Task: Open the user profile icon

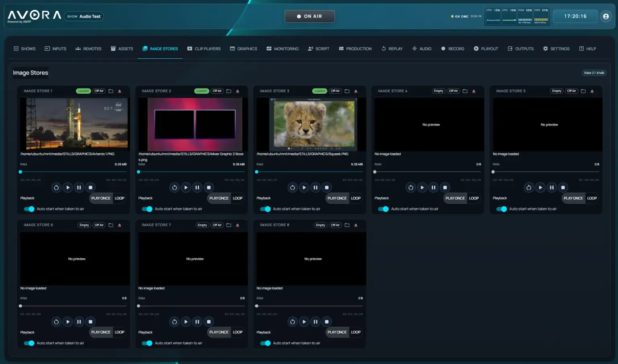Action: coord(606,16)
